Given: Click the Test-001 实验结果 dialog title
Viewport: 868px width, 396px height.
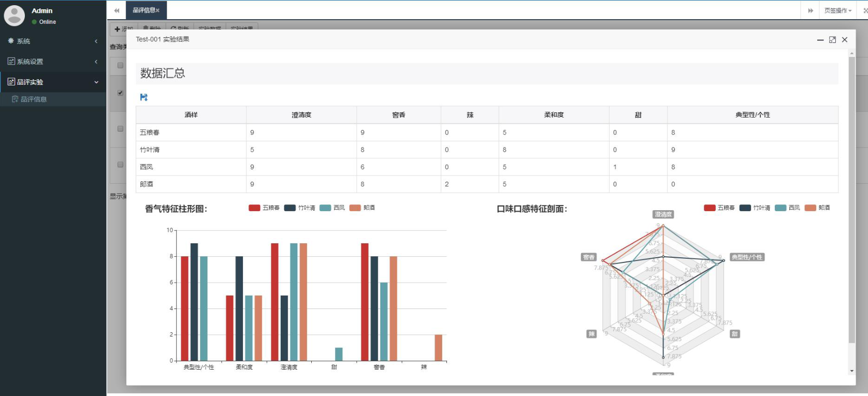Looking at the screenshot, I should (x=163, y=39).
